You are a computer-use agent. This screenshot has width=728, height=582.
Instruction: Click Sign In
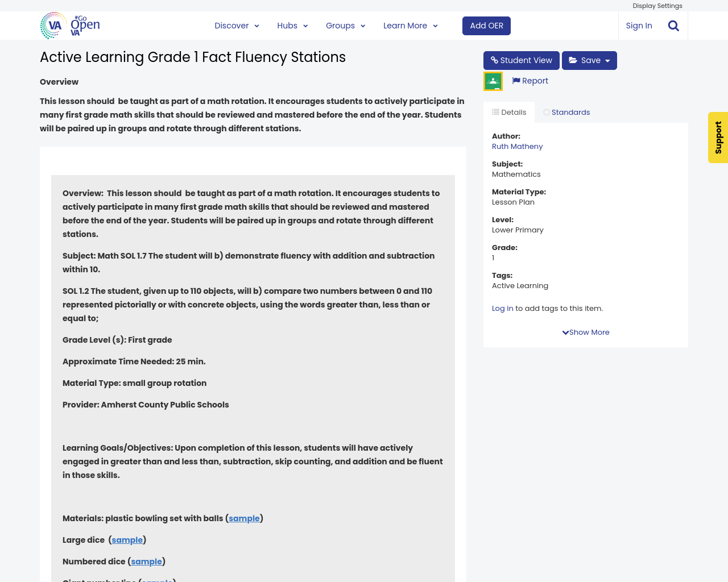(x=639, y=25)
